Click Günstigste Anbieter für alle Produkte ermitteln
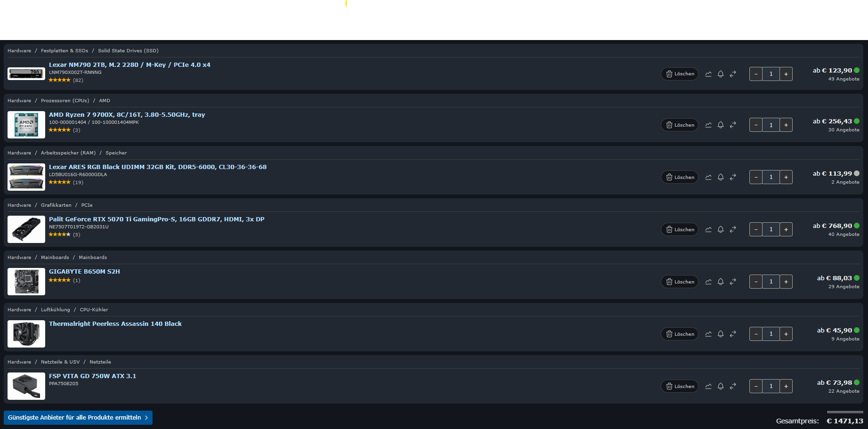The width and height of the screenshot is (868, 429). point(78,418)
